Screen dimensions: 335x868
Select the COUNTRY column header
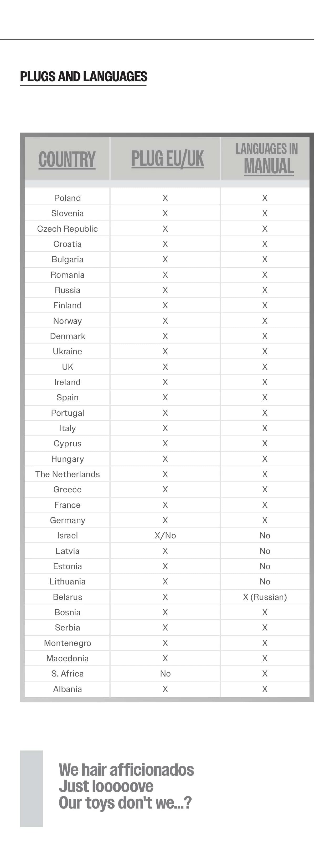(x=67, y=159)
